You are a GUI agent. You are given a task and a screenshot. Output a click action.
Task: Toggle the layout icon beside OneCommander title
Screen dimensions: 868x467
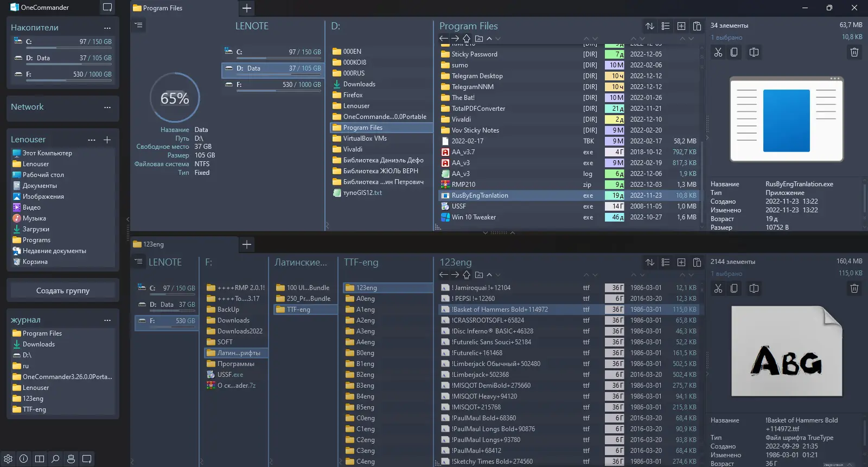pyautogui.click(x=107, y=8)
